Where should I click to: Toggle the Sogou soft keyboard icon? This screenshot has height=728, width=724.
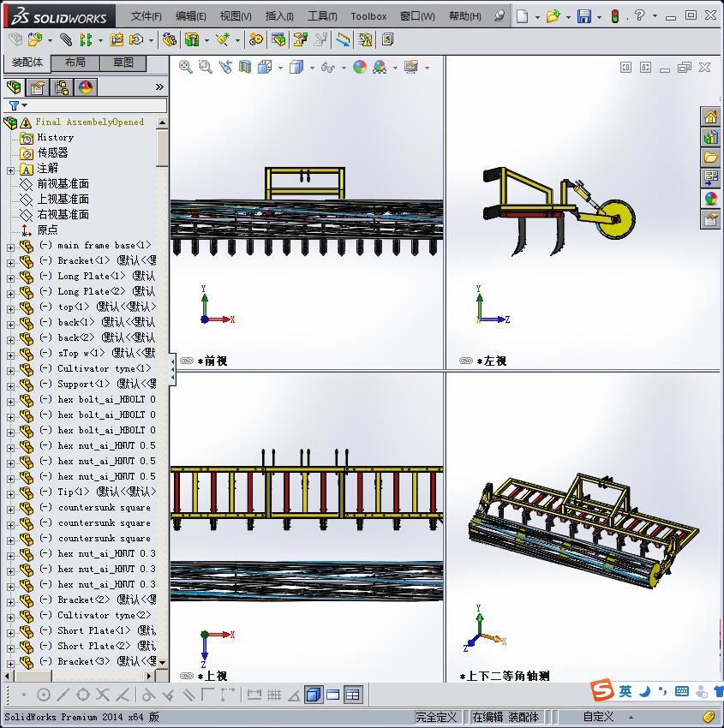tap(682, 691)
